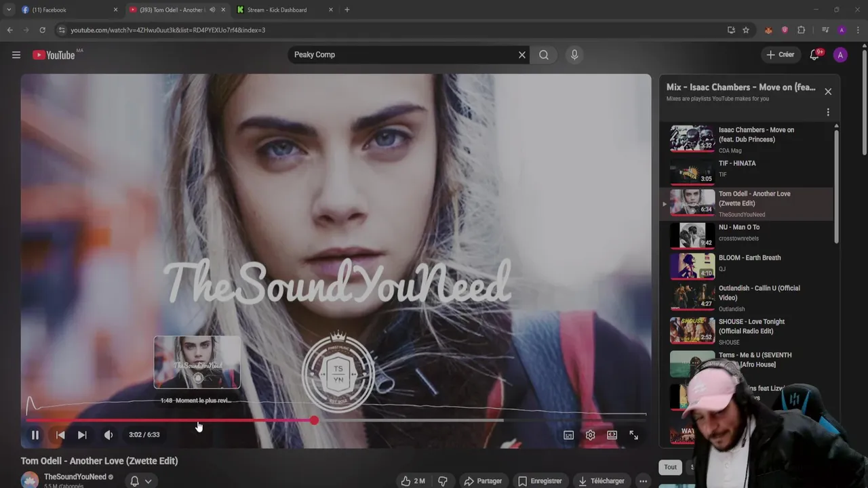Seek on red video progress bar
868x488 pixels.
pos(170,421)
